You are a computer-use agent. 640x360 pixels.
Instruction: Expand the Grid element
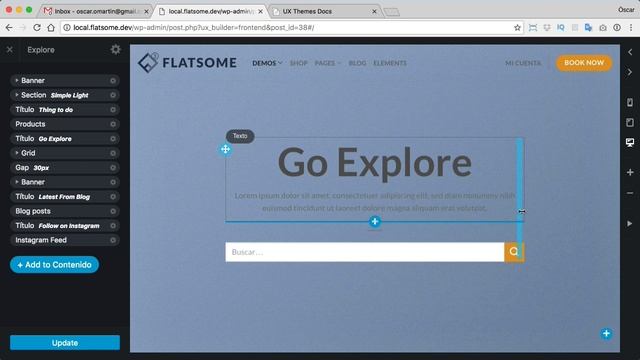[x=17, y=153]
